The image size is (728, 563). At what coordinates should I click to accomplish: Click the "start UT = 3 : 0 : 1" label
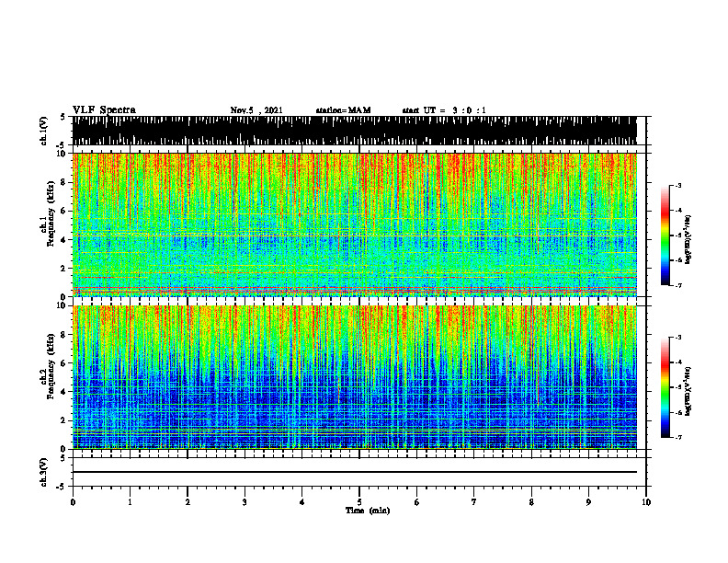tap(444, 110)
